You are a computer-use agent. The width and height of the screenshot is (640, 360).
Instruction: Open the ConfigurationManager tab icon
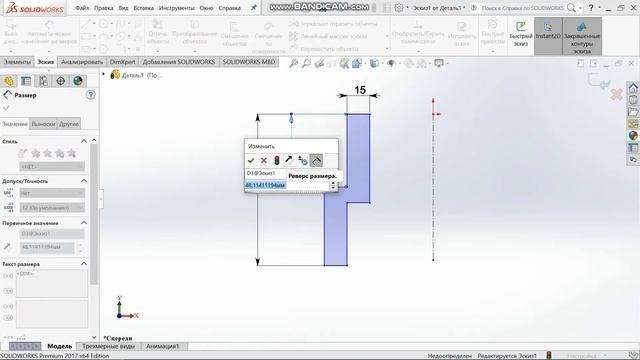coord(43,81)
